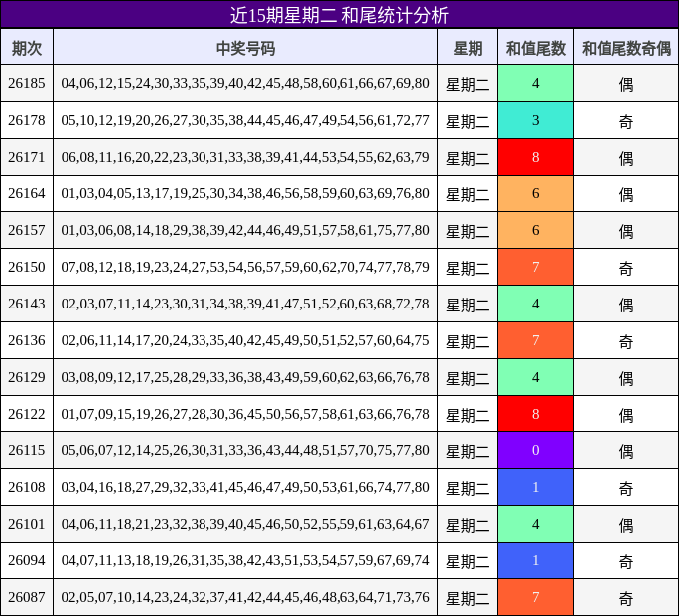This screenshot has height=616, width=679.
Task: Click winning numbers starting 01,03,04,05,13
Action: 245,193
